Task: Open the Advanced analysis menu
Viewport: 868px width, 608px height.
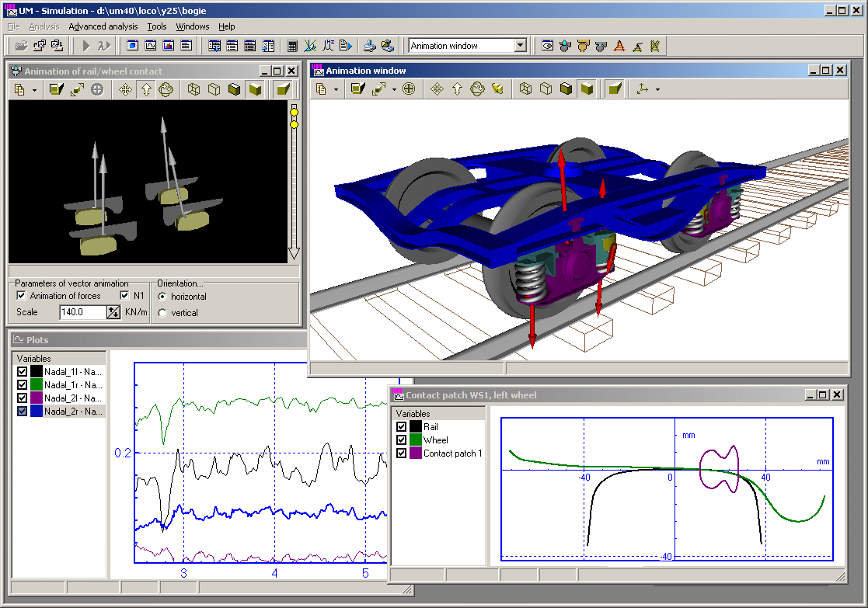Action: tap(103, 26)
